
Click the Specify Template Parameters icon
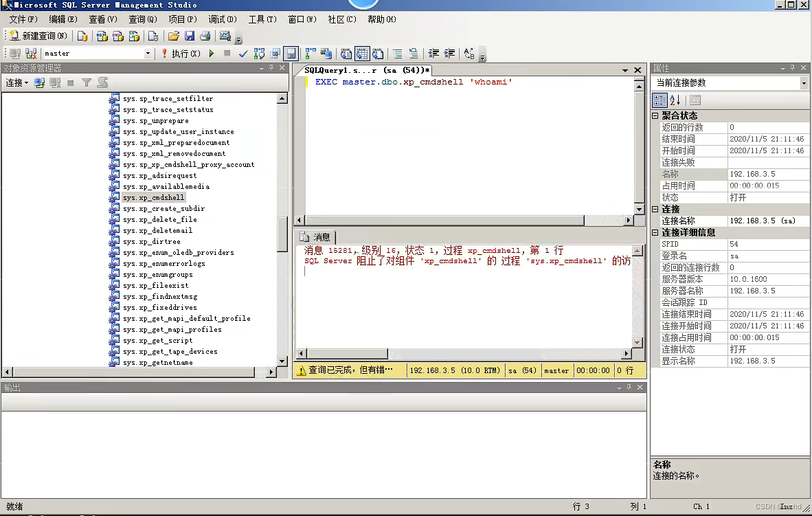469,54
